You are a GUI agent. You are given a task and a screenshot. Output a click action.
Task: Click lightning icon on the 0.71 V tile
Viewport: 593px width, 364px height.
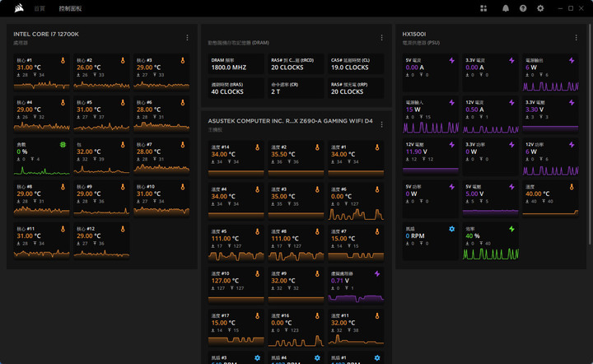pos(376,273)
